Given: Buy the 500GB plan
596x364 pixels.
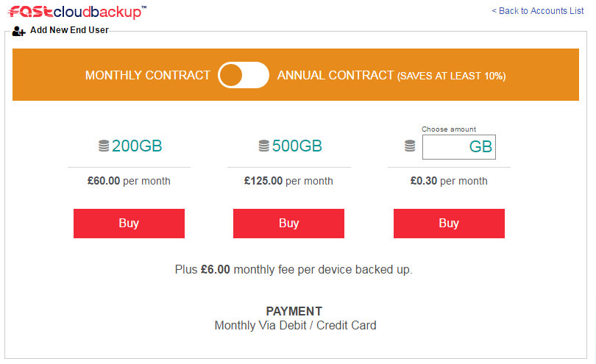Looking at the screenshot, I should pos(288,224).
